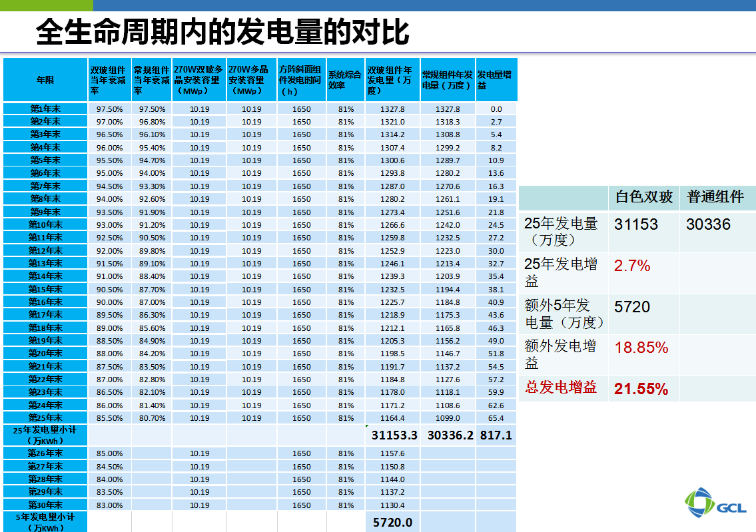Click the 80.70% degradation cell
The image size is (756, 532).
pyautogui.click(x=153, y=417)
